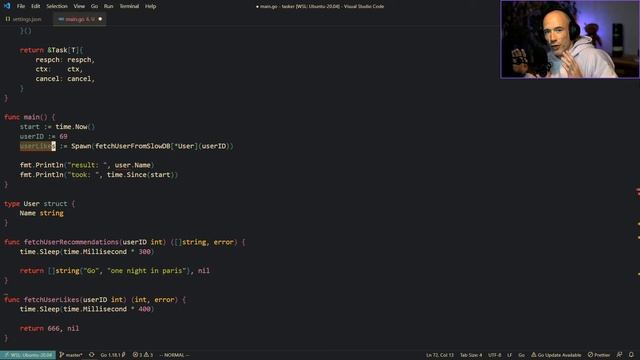Screen dimensions: 640x360
Task: Click the Go language mode selector
Action: point(522,355)
